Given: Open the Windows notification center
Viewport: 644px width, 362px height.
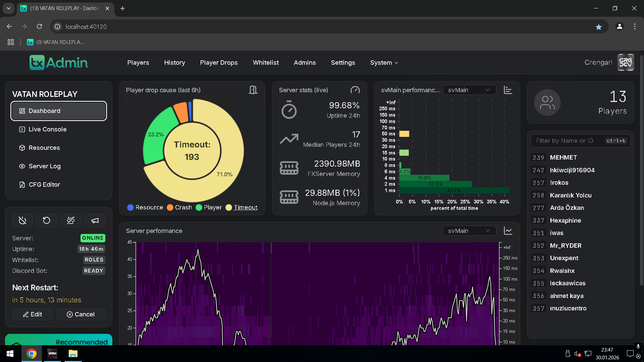Looking at the screenshot, I should coord(630,354).
